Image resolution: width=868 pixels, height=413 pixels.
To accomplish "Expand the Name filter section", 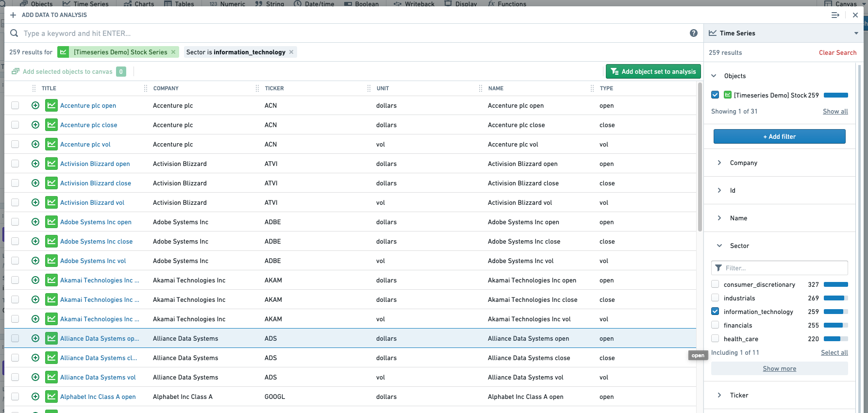I will pyautogui.click(x=719, y=218).
